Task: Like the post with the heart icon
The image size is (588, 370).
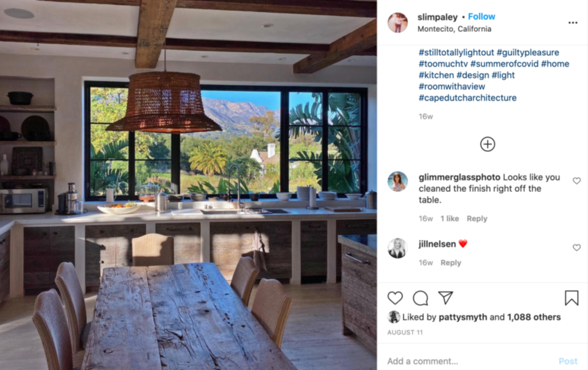Action: (x=395, y=298)
